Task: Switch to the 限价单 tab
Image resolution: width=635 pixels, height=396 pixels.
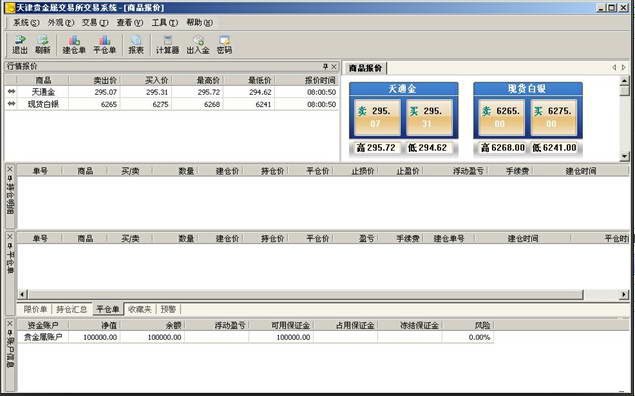Action: (35, 309)
